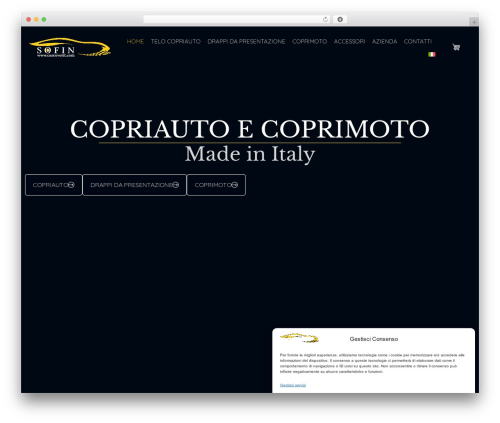Viewport: 500px width, 423px height.
Task: Close the browser window with red button
Action: 29,19
